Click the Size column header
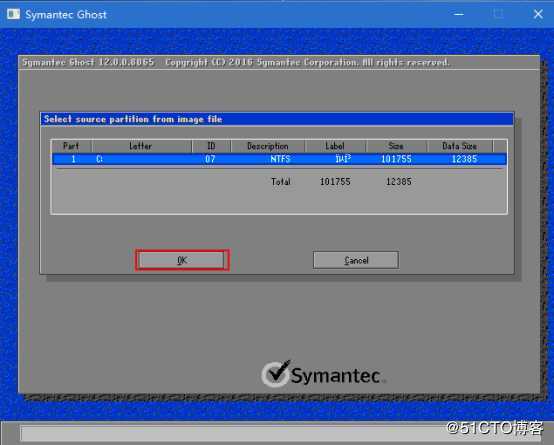Viewport: 554px width, 445px height. [396, 146]
